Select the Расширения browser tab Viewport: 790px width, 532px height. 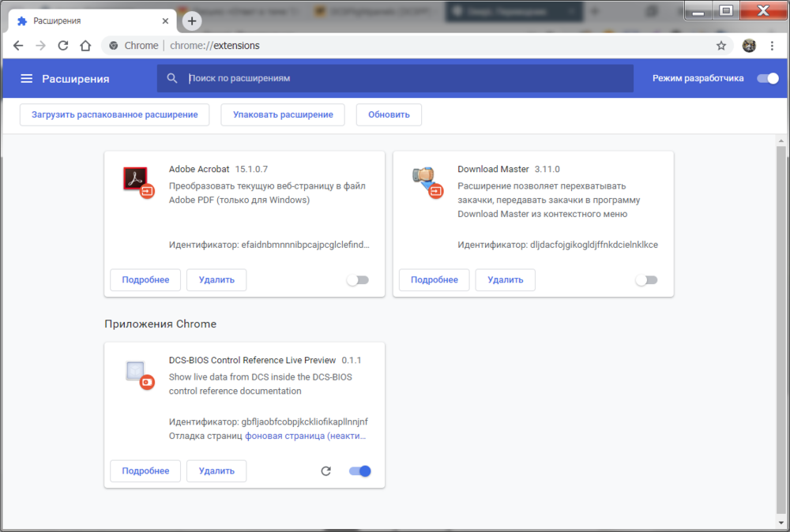pyautogui.click(x=92, y=21)
